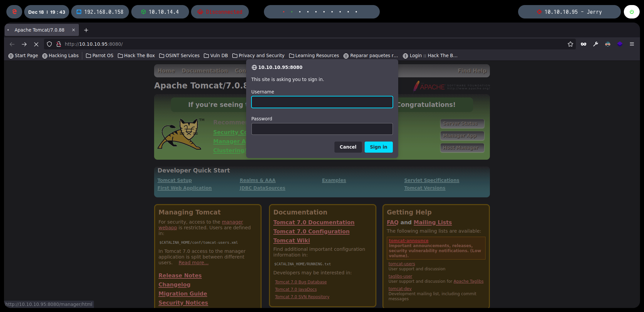Expand Privacy and Security bookmark folder
Screen dimensions: 644x312
[x=258, y=55]
